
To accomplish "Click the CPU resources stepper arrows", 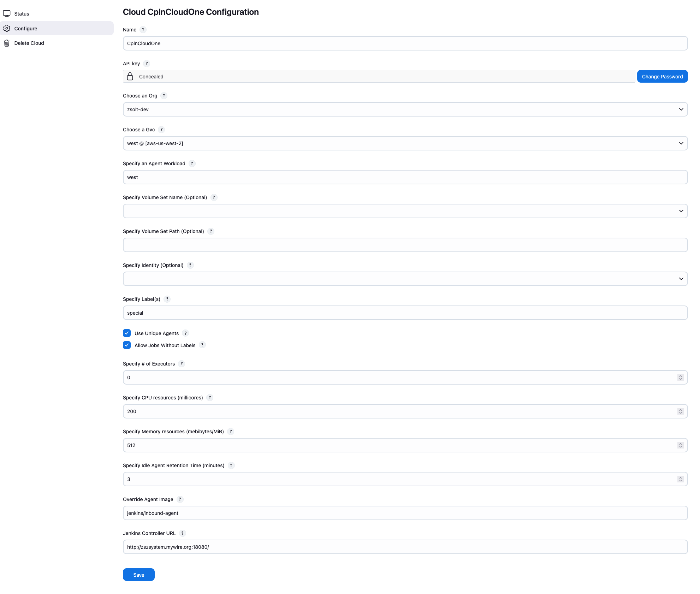I will point(680,411).
